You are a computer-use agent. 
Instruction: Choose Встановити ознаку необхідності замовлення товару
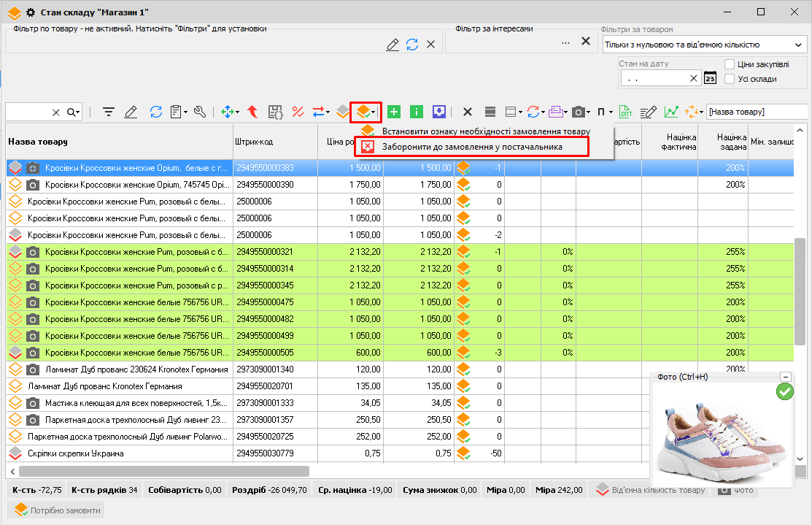click(x=486, y=131)
